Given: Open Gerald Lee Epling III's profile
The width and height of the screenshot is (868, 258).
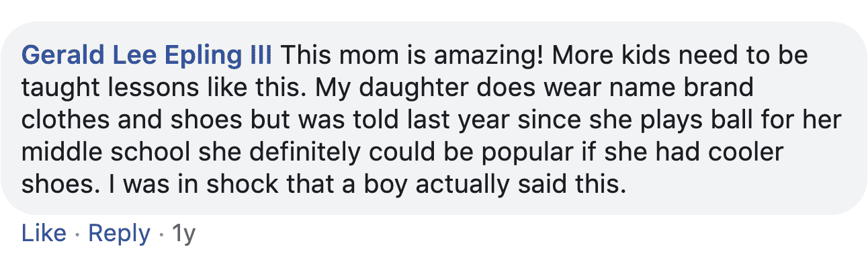Looking at the screenshot, I should (146, 56).
